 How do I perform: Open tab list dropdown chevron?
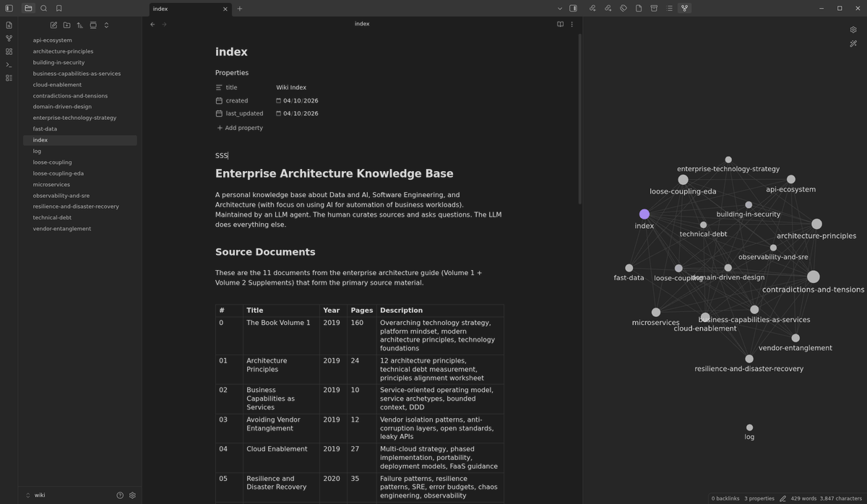[559, 9]
